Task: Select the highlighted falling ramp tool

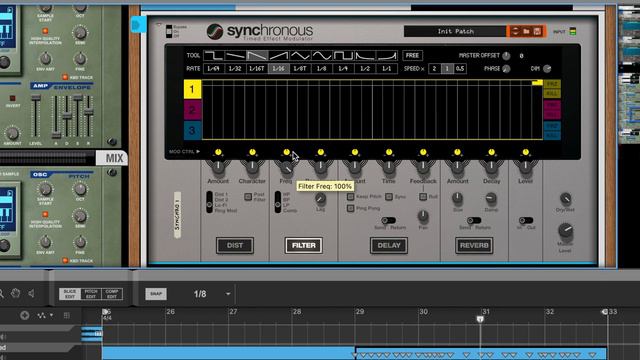Action: click(257, 56)
